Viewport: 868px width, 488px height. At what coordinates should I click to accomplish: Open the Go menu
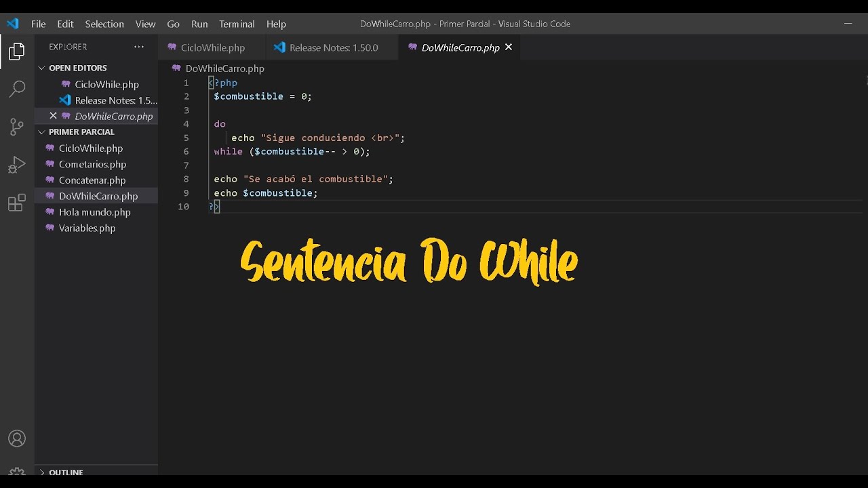click(174, 24)
